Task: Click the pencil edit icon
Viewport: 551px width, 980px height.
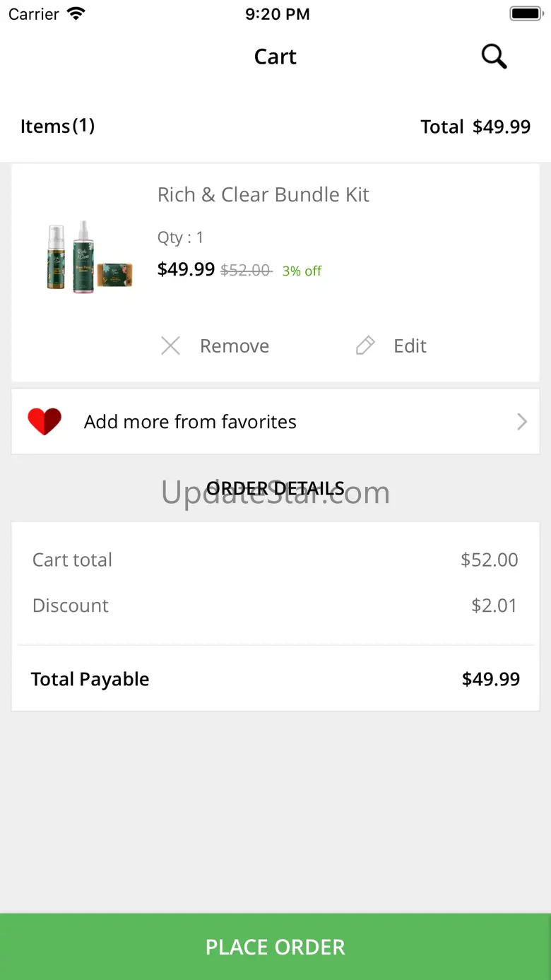Action: (x=365, y=346)
